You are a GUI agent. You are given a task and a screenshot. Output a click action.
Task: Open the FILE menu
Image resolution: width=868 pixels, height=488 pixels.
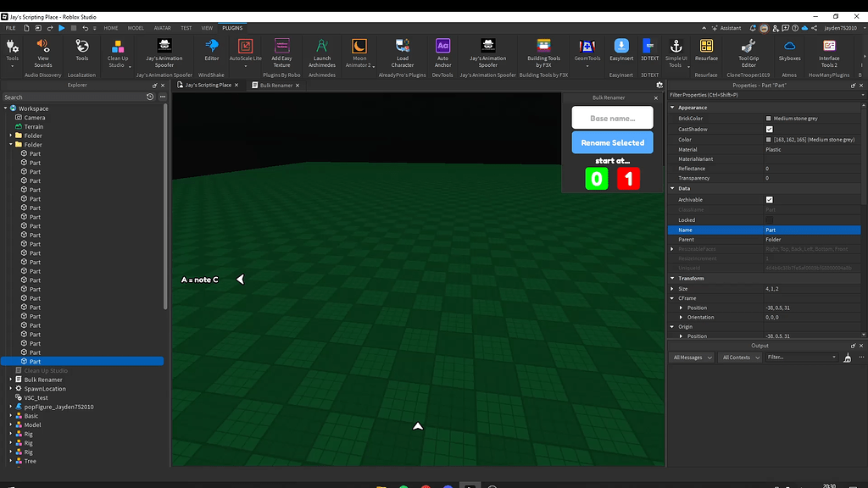tap(10, 28)
